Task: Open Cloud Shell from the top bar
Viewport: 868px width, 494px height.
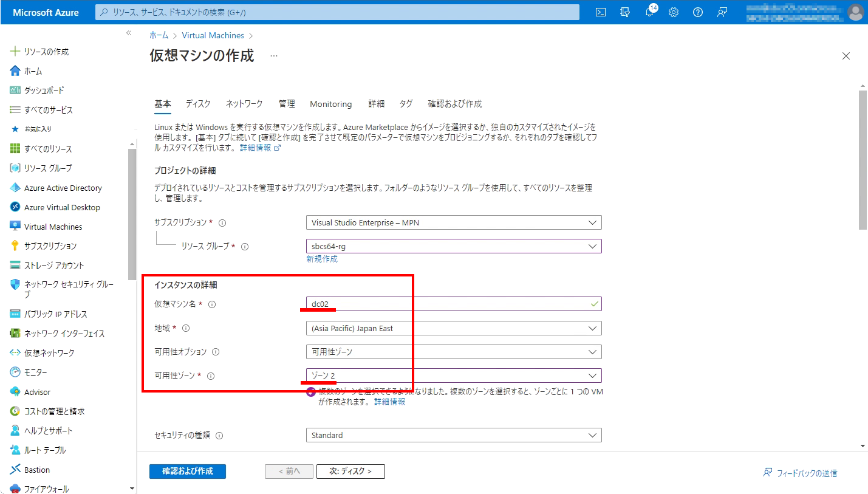Action: click(x=601, y=12)
